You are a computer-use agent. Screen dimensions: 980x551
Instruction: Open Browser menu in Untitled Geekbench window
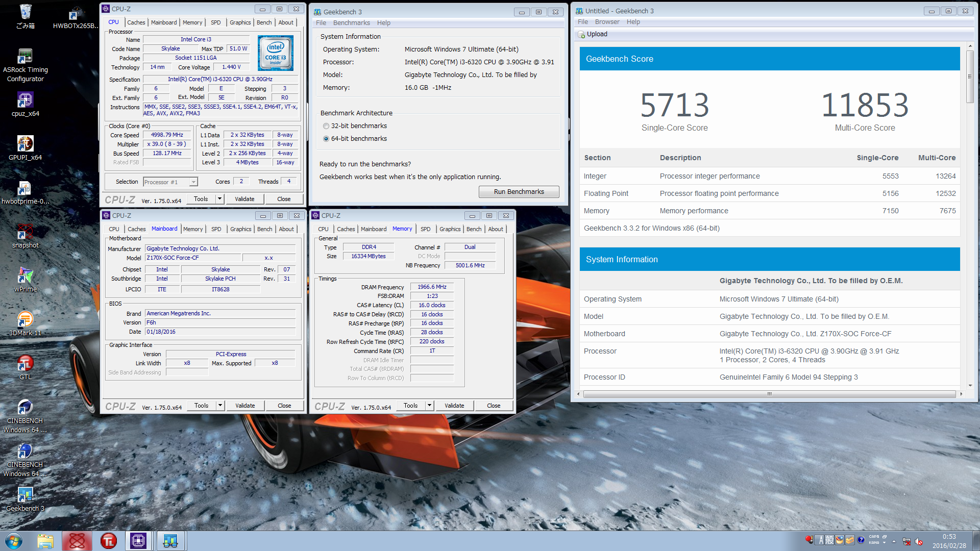pyautogui.click(x=607, y=22)
